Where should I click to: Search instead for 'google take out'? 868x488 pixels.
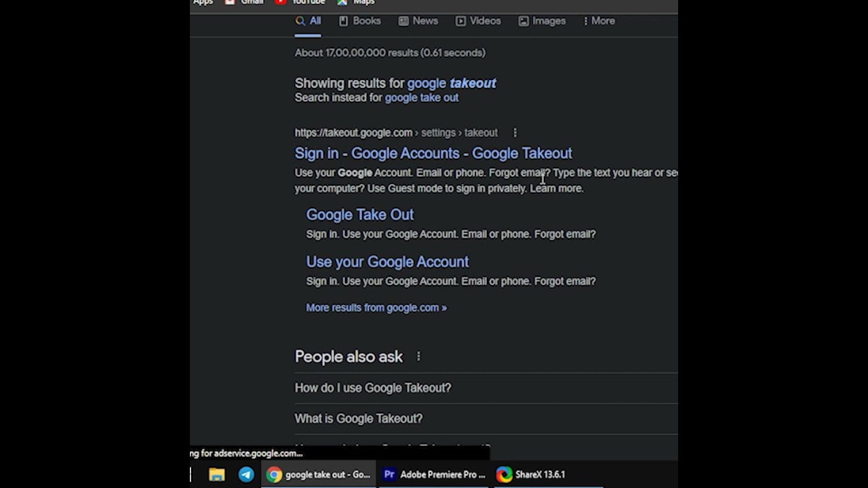coord(422,98)
